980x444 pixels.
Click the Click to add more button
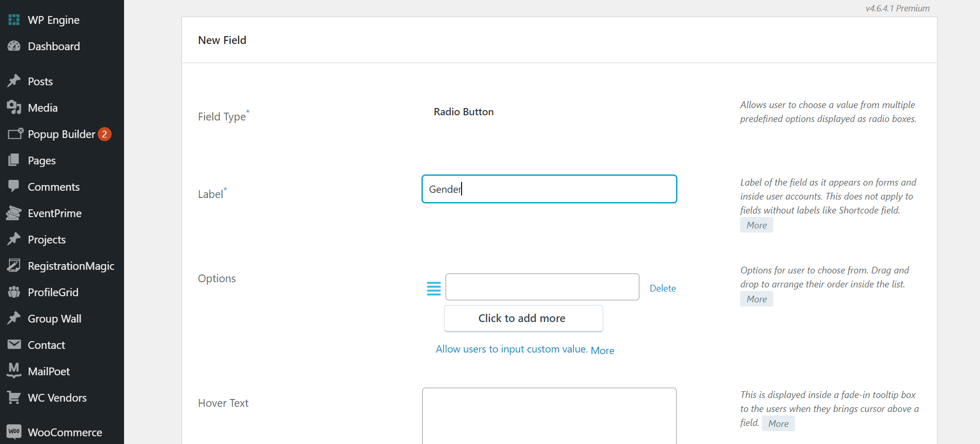(523, 318)
